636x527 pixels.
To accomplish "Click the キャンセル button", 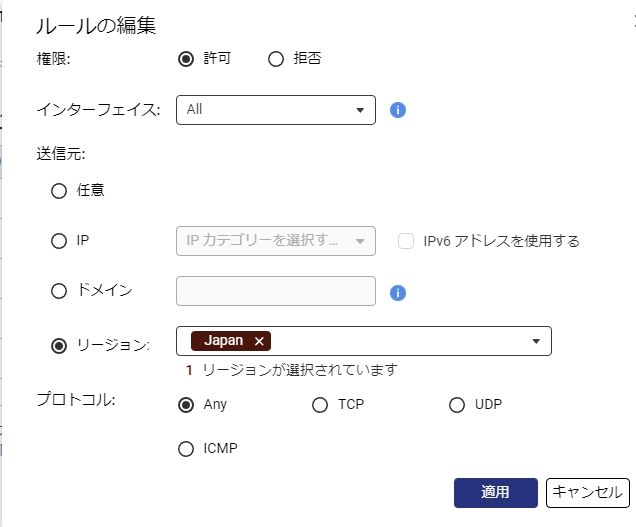I will (x=587, y=492).
